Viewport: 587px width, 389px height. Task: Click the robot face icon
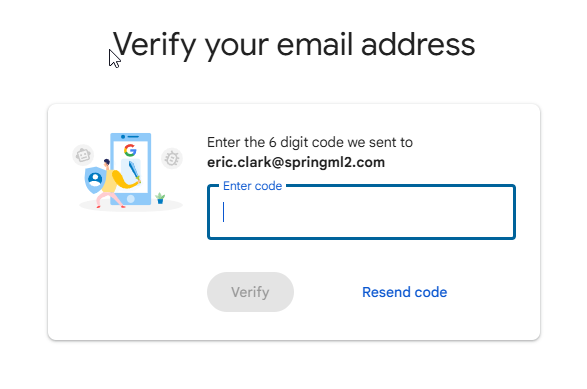(x=83, y=155)
